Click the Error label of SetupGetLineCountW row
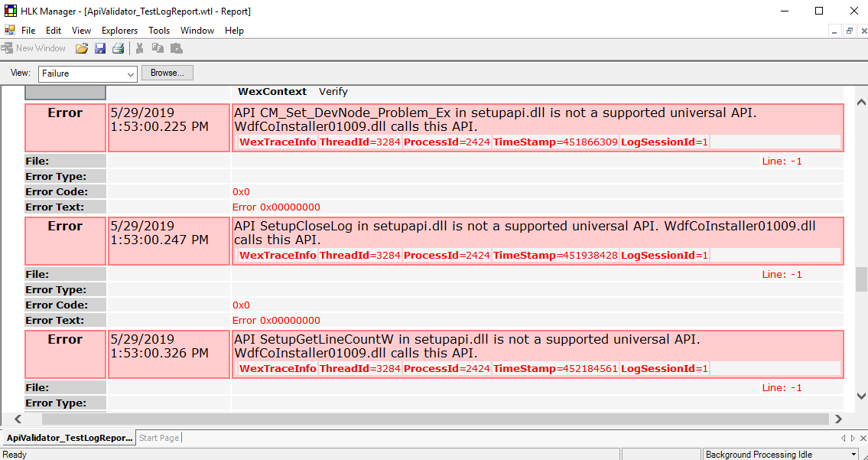 click(65, 338)
